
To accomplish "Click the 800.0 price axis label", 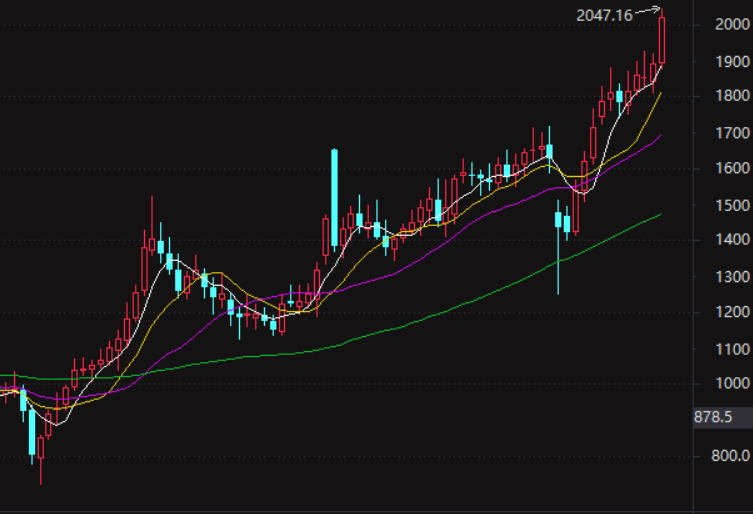I will [x=730, y=455].
